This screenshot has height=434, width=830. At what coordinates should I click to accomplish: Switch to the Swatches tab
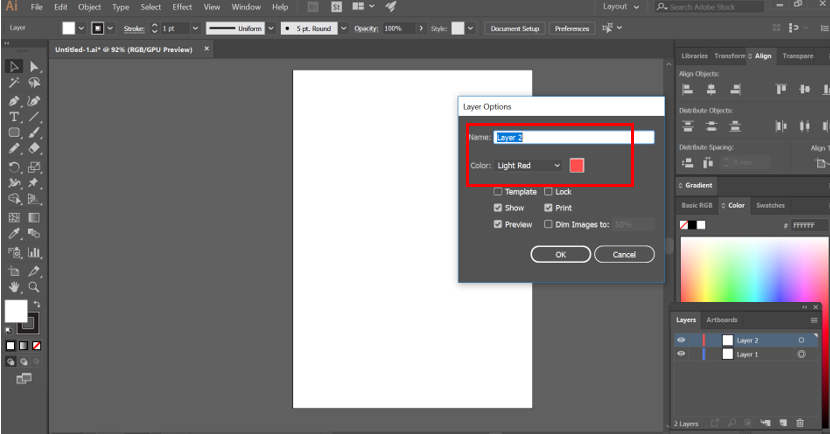pyautogui.click(x=770, y=205)
